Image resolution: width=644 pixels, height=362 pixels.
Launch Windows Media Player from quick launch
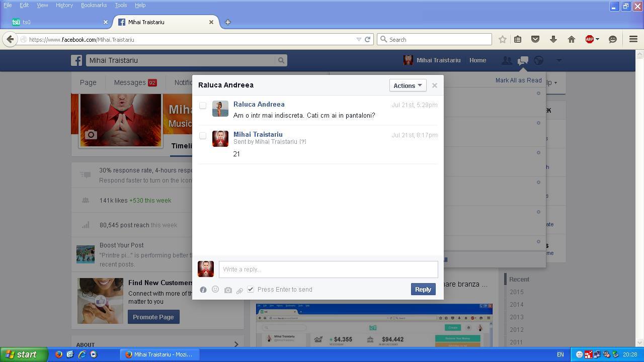(93, 354)
